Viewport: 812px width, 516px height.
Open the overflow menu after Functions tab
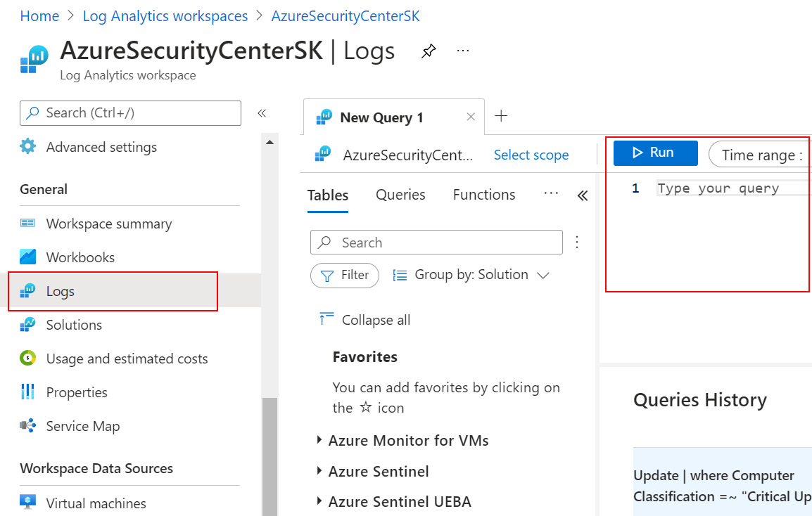click(x=551, y=194)
